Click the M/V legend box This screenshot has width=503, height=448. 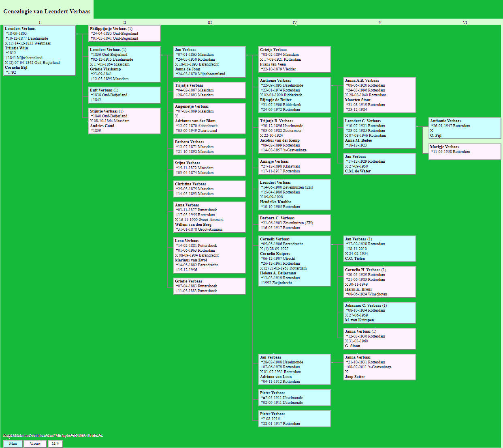55,444
